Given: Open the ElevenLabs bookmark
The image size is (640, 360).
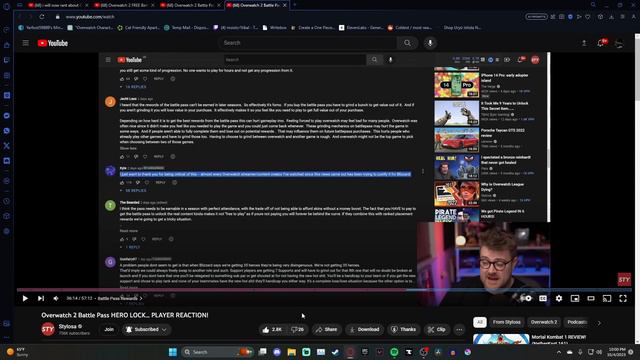Looking at the screenshot, I should click(361, 28).
